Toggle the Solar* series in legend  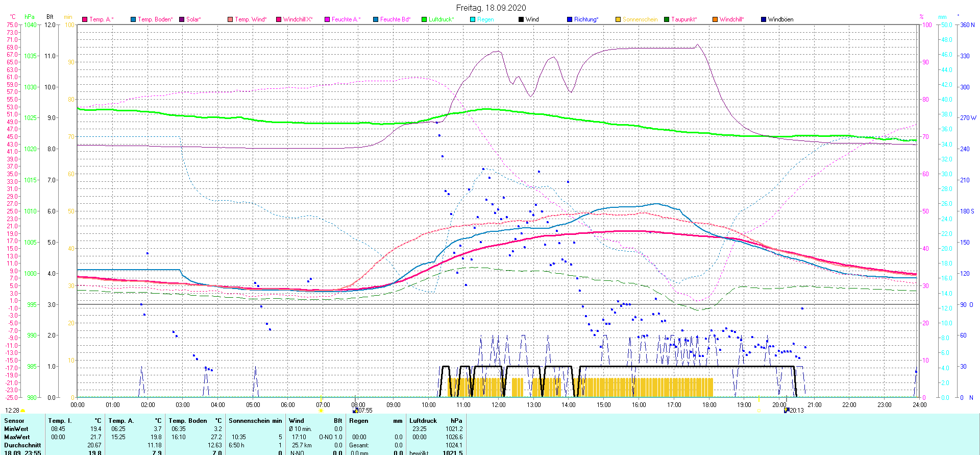(193, 19)
